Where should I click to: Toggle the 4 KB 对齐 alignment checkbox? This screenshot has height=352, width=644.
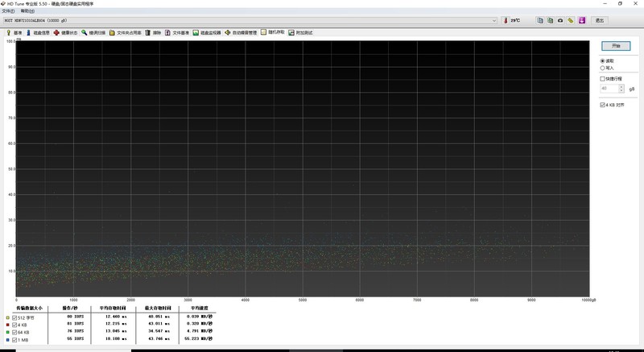point(603,105)
